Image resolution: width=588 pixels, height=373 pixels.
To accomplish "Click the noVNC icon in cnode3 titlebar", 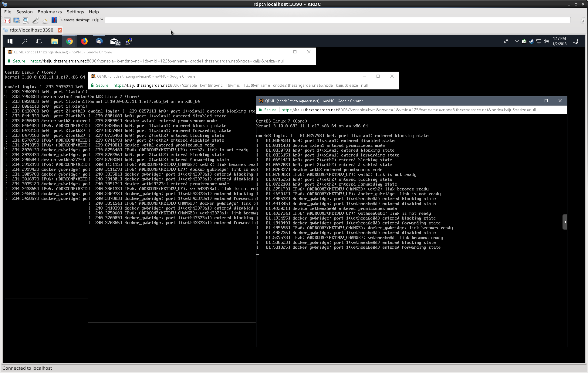I will click(261, 101).
